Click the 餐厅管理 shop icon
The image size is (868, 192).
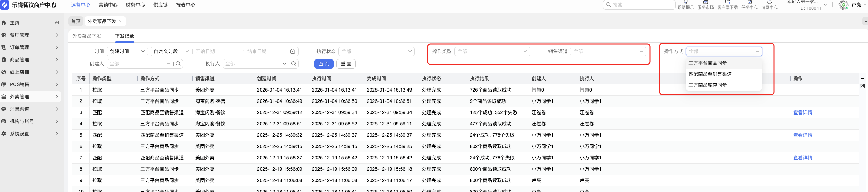(4, 35)
